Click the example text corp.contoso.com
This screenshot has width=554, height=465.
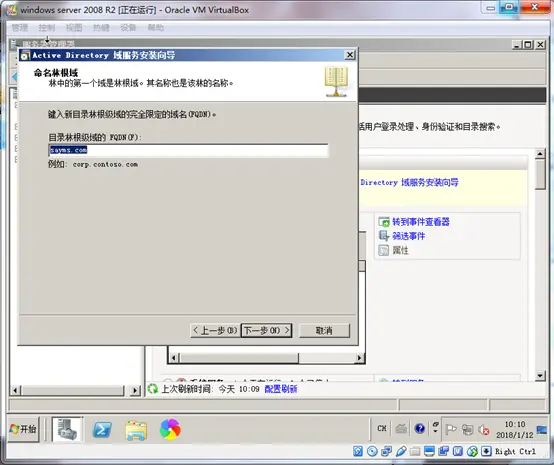point(105,165)
